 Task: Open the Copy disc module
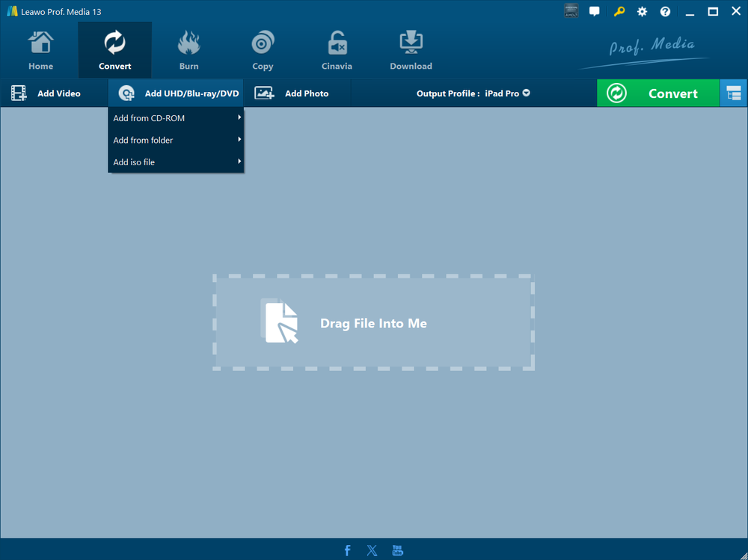point(263,50)
